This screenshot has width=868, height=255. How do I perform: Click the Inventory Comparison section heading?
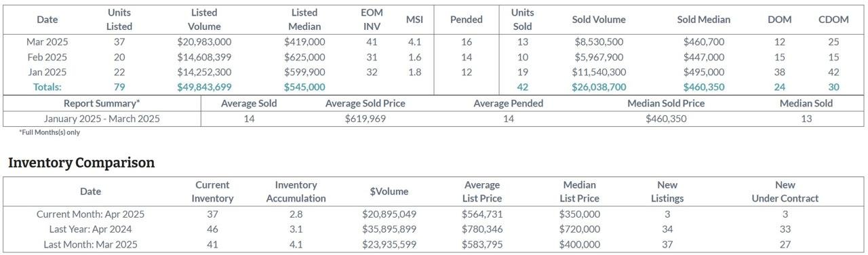tap(81, 163)
